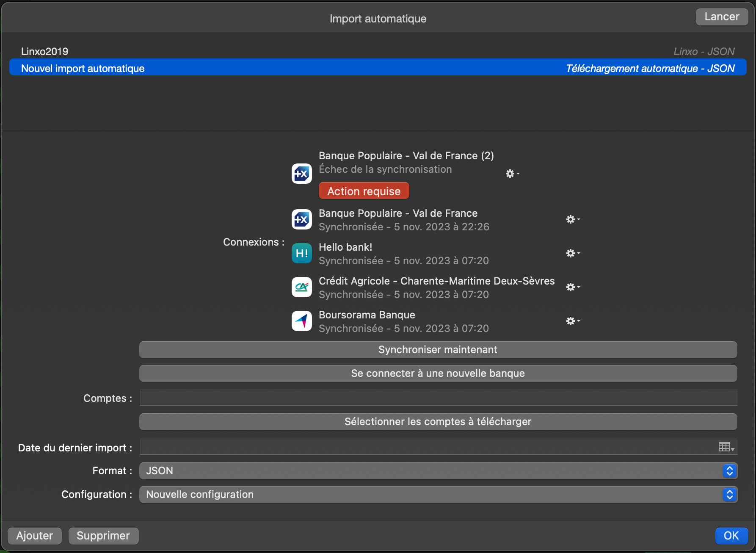The height and width of the screenshot is (553, 756).
Task: Click the Hello bank! connection name
Action: 345,247
